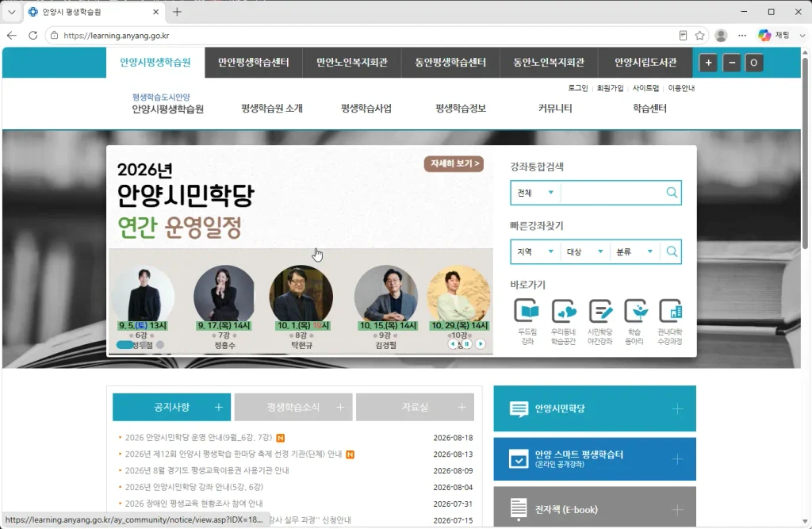This screenshot has height=529, width=812.
Task: Show next banner slide
Action: pos(481,344)
